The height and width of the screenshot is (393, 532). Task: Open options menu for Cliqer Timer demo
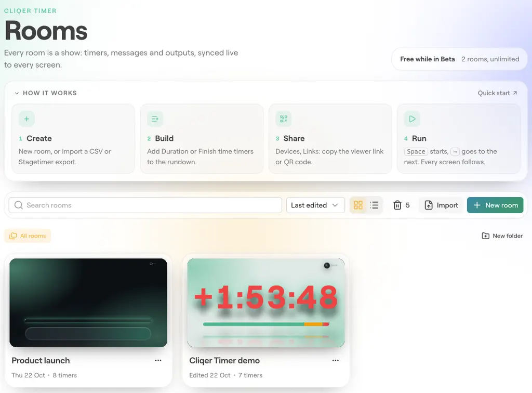tap(336, 360)
